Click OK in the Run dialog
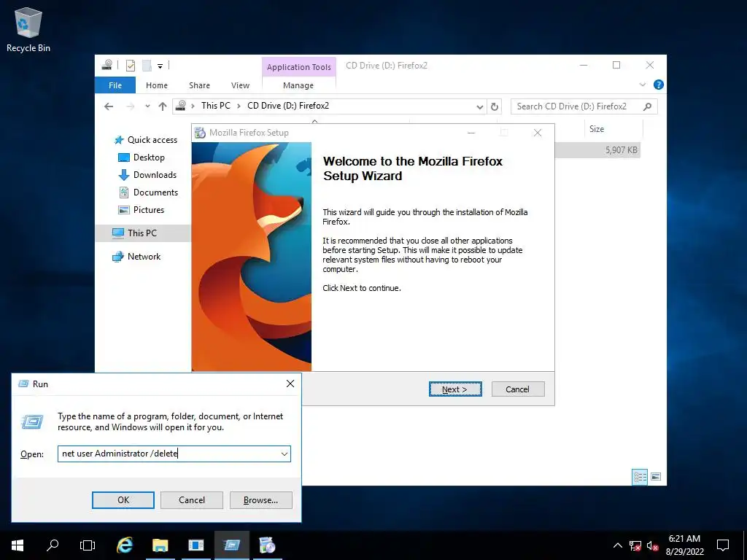This screenshot has width=747, height=560. [x=123, y=500]
